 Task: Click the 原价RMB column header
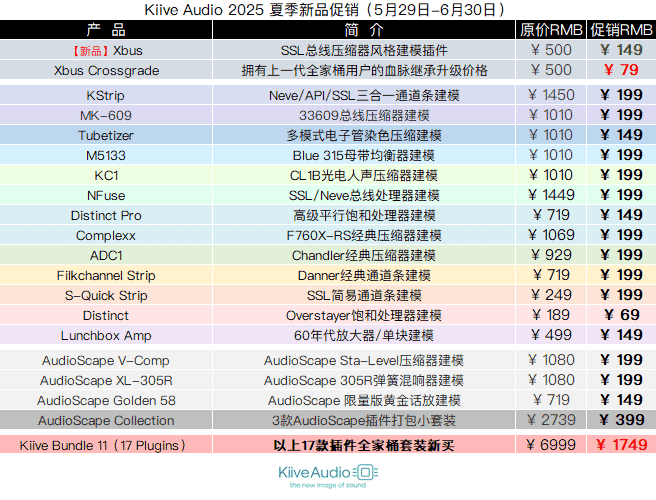(551, 30)
